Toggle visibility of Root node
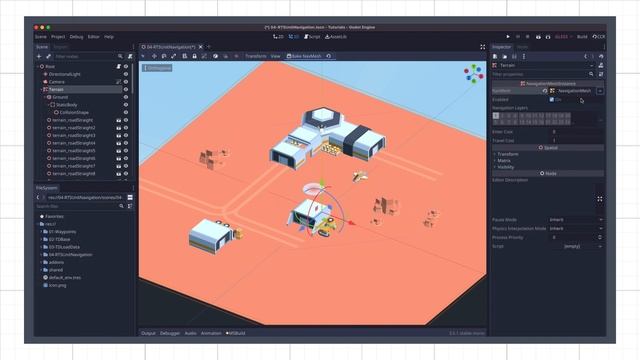The width and height of the screenshot is (640, 360). pyautogui.click(x=126, y=67)
